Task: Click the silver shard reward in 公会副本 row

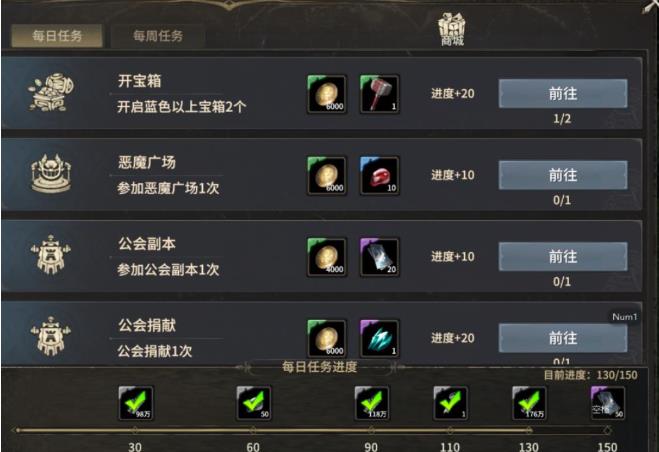Action: tap(380, 257)
